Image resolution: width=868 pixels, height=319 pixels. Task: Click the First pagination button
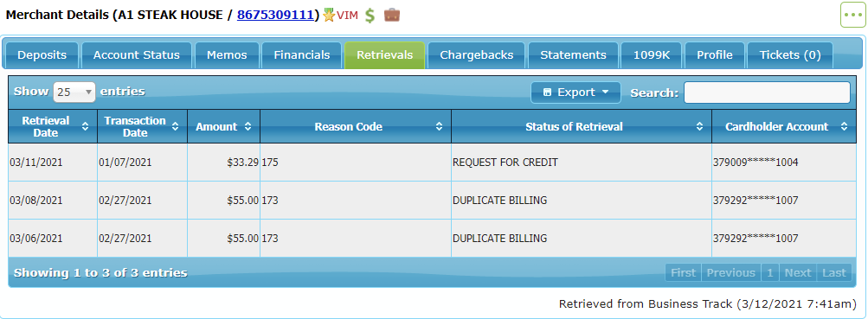683,272
